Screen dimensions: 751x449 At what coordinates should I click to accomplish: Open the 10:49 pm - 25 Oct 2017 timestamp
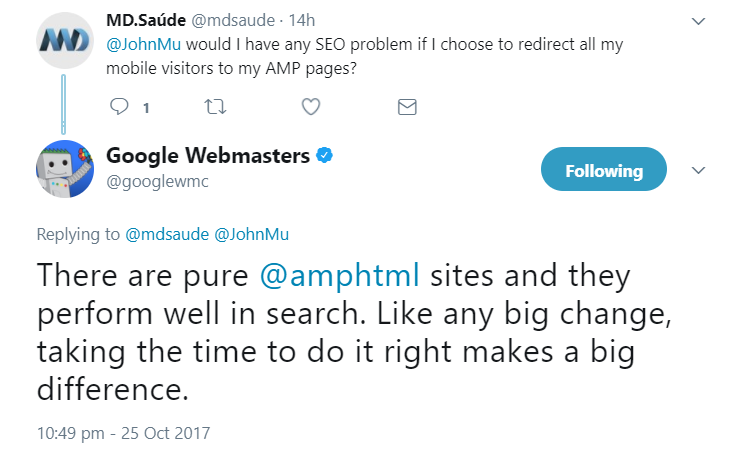(x=124, y=433)
